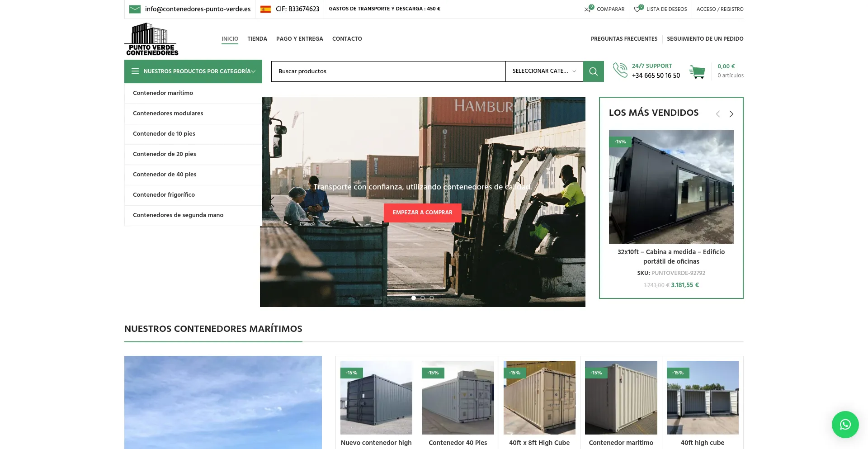Open the 32x10ft Cabina product thumbnail
The width and height of the screenshot is (868, 449).
[671, 187]
